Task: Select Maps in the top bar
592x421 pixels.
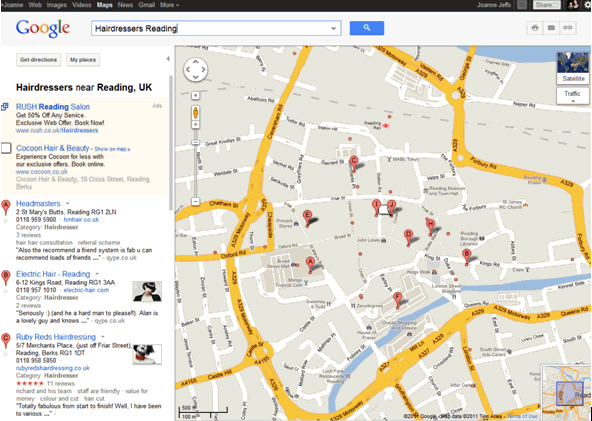Action: (x=105, y=5)
